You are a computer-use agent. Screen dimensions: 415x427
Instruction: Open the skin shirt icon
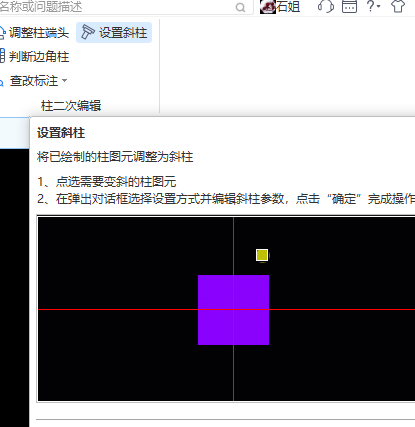pyautogui.click(x=398, y=6)
